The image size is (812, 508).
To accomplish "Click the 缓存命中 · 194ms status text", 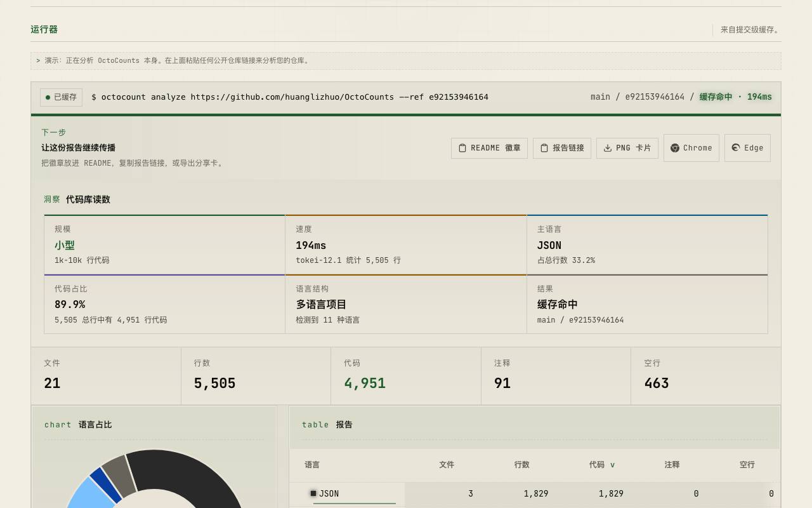I will [736, 97].
